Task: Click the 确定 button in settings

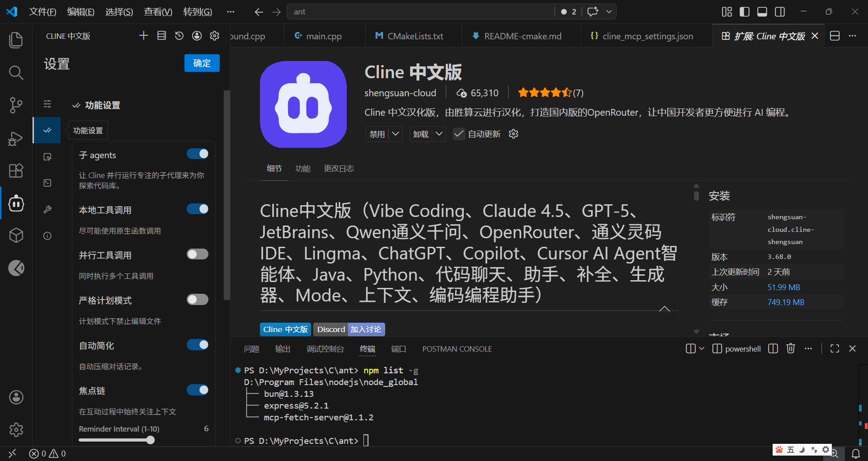Action: pyautogui.click(x=202, y=63)
